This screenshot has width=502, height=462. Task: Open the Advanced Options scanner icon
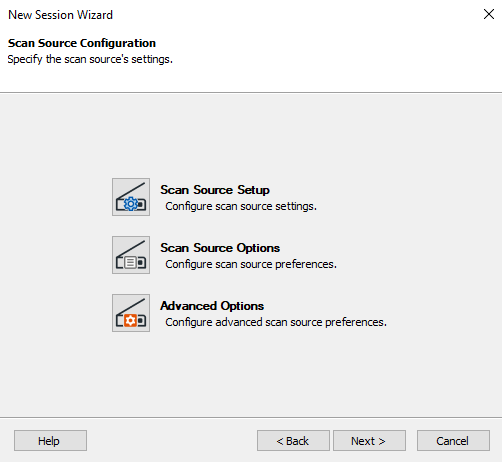131,313
